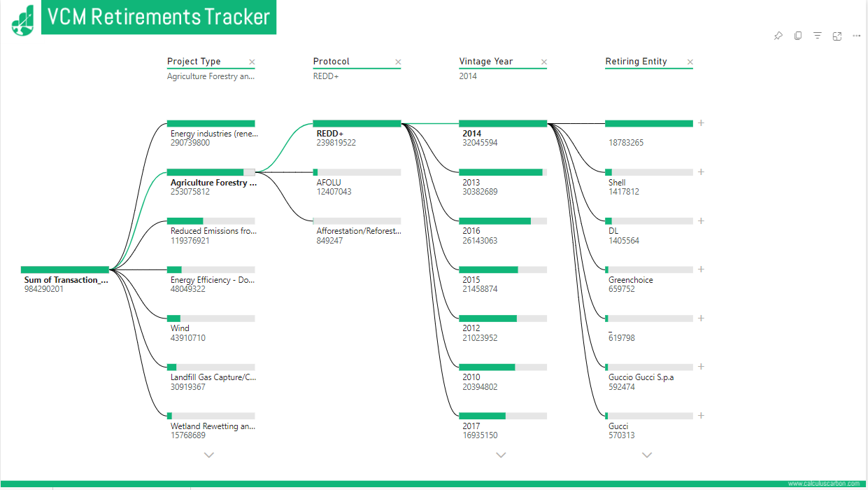868x490 pixels.
Task: Click the Energy industries data bar
Action: (x=211, y=123)
